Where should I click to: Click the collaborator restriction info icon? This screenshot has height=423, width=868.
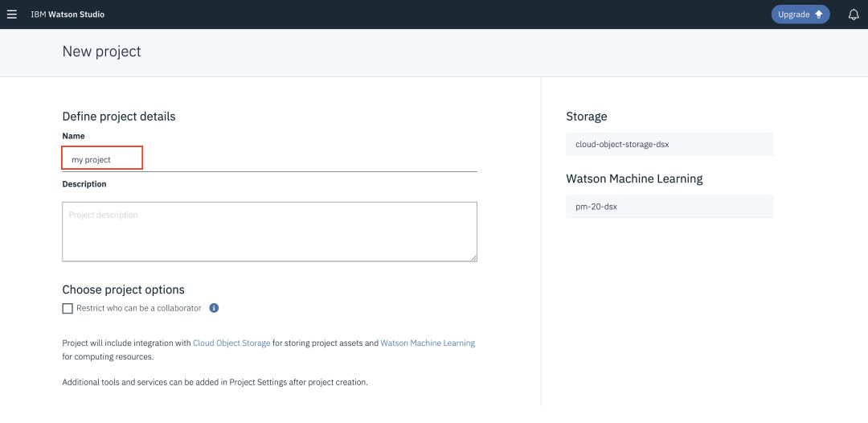215,308
